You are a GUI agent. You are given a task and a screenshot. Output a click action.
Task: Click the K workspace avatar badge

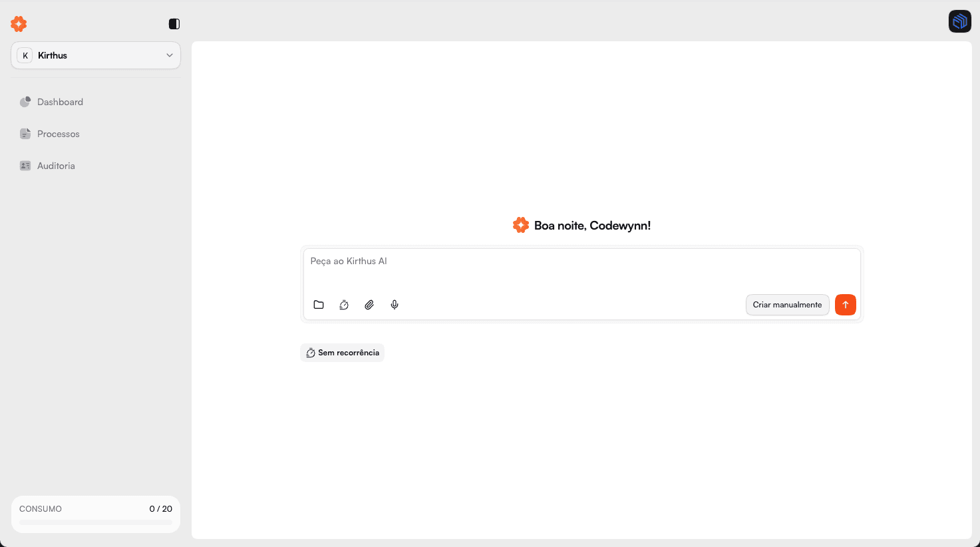point(25,55)
